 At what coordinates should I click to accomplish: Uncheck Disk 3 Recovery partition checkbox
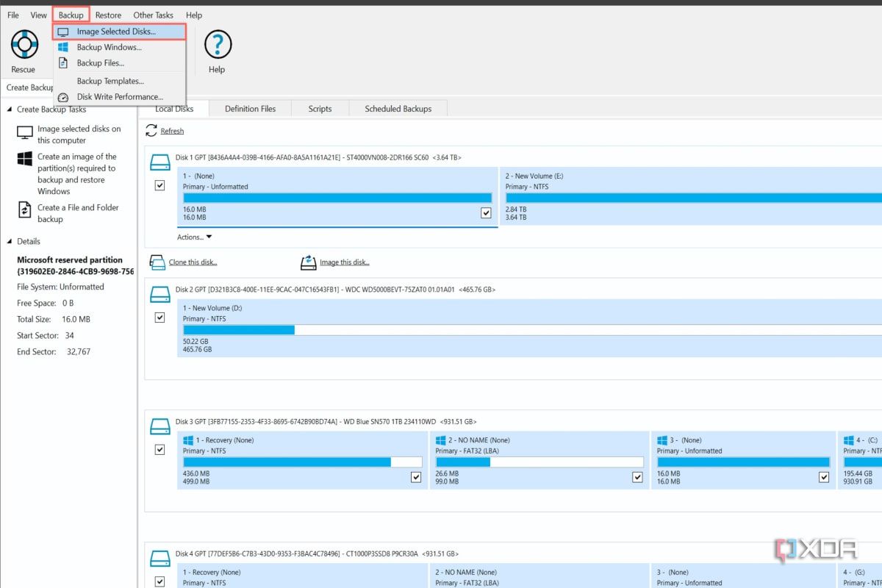(416, 477)
